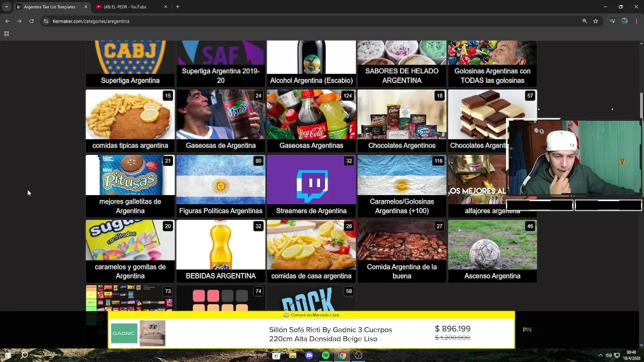The height and width of the screenshot is (362, 644).
Task: Open the apps grid in bookmarks bar
Action: coord(7,34)
